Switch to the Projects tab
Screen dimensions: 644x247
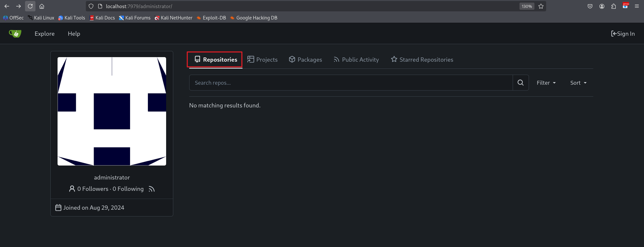pyautogui.click(x=262, y=60)
